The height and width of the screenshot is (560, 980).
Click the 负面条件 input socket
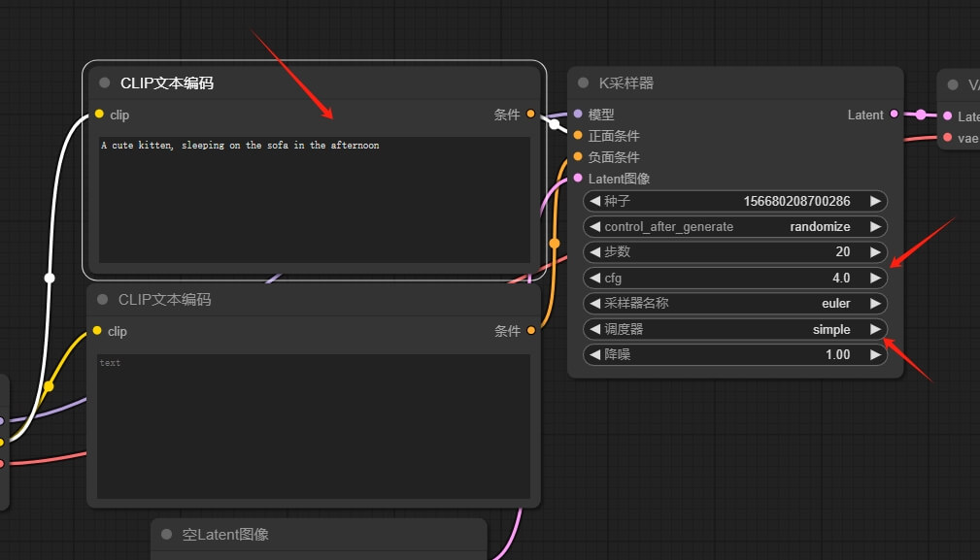(x=578, y=157)
